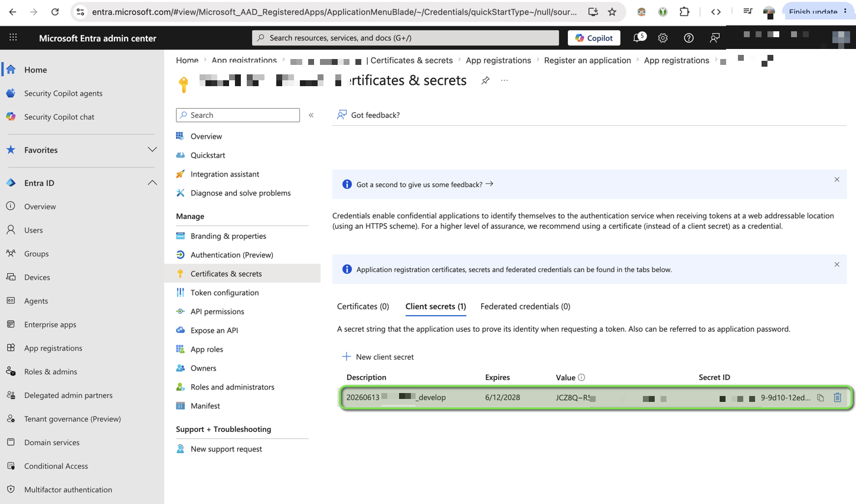The height and width of the screenshot is (504, 856).
Task: Click the Finish update browser button
Action: 818,12
